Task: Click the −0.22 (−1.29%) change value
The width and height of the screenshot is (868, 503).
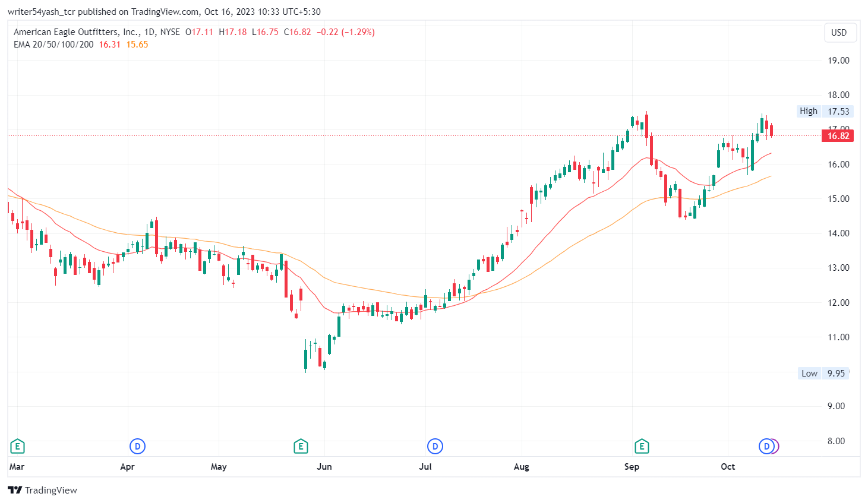Action: [x=345, y=32]
